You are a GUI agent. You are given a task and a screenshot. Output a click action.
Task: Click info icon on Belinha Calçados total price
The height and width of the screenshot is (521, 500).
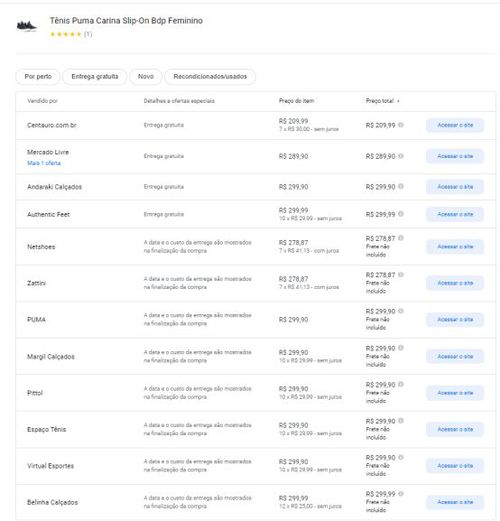point(401,494)
